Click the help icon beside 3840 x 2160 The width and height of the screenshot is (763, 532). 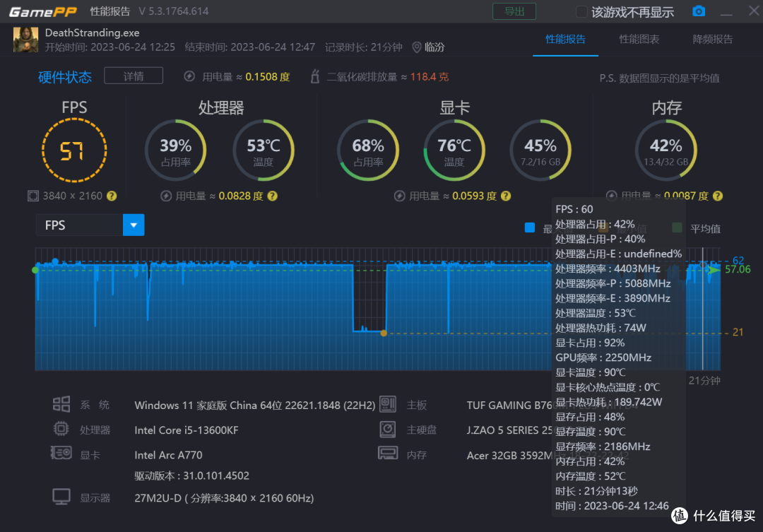[112, 196]
